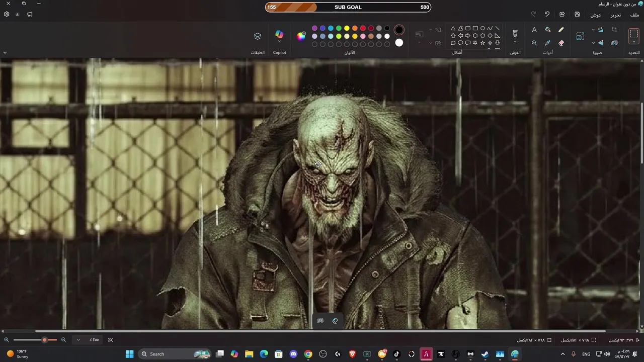Image resolution: width=644 pixels, height=362 pixels.
Task: Open the Edit colors wheel
Action: (x=301, y=36)
